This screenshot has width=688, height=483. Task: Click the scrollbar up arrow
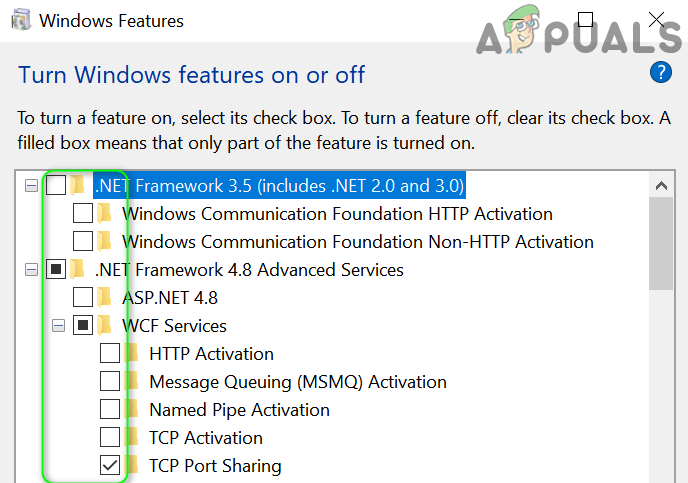(x=661, y=185)
